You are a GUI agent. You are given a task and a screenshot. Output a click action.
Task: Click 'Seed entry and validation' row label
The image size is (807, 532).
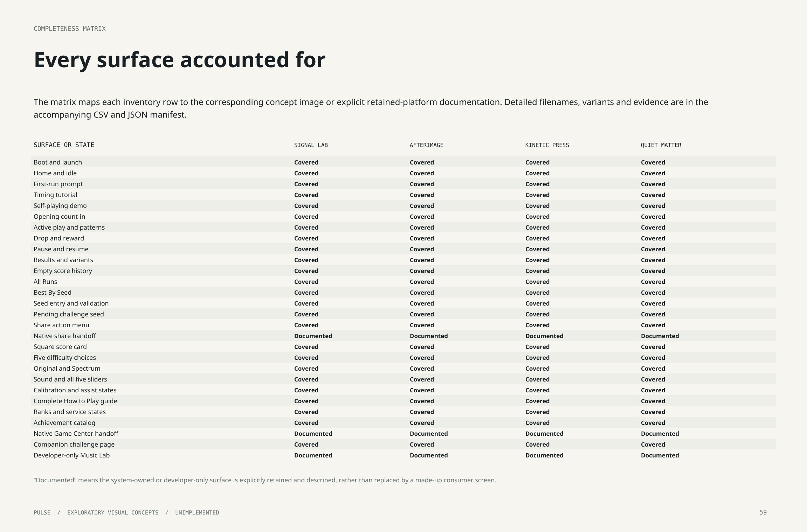pos(71,303)
